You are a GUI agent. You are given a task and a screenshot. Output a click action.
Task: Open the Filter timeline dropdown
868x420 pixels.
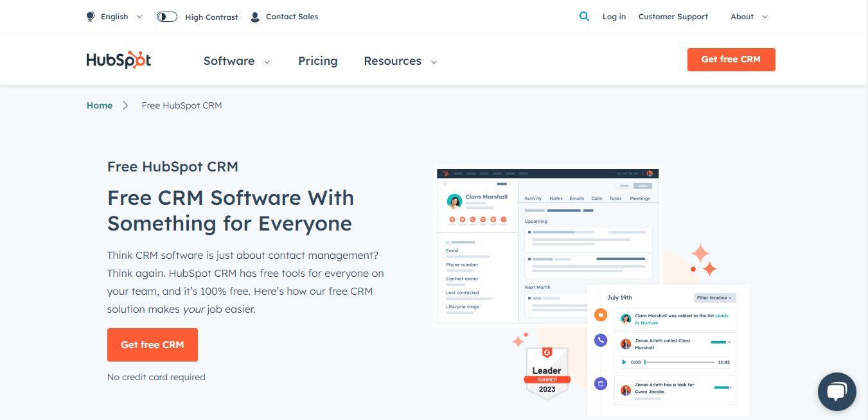pyautogui.click(x=714, y=297)
